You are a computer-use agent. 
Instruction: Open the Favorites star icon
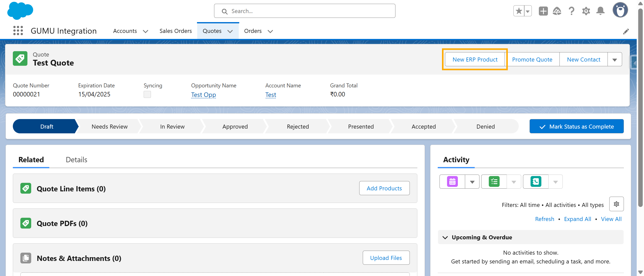(x=519, y=11)
